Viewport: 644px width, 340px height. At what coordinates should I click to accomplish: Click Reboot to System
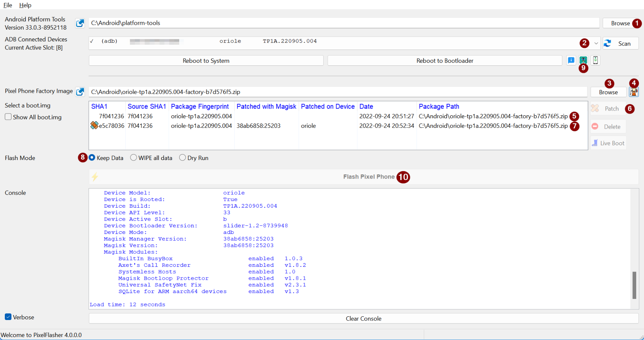(206, 61)
